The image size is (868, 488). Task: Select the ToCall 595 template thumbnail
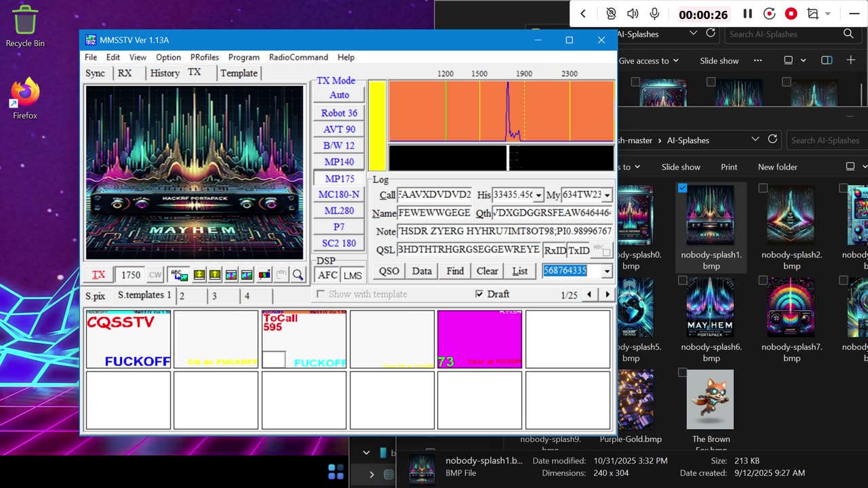point(304,340)
